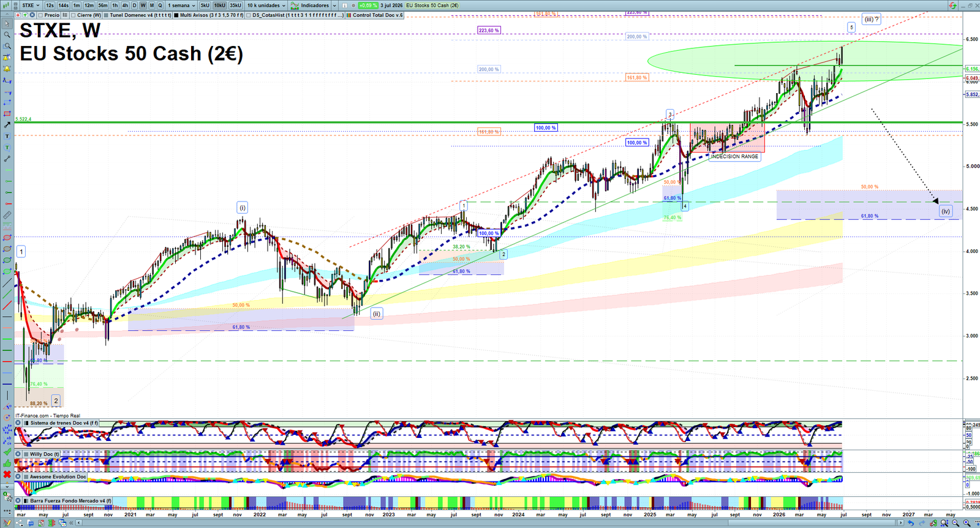Click the undo arrow at bottom right
980x528 pixels.
[911, 523]
